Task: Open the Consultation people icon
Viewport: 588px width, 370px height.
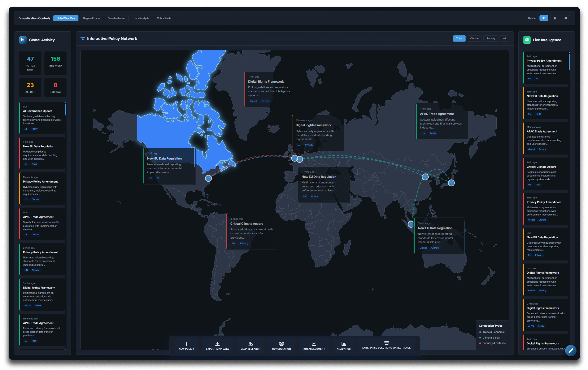Action: (281, 344)
